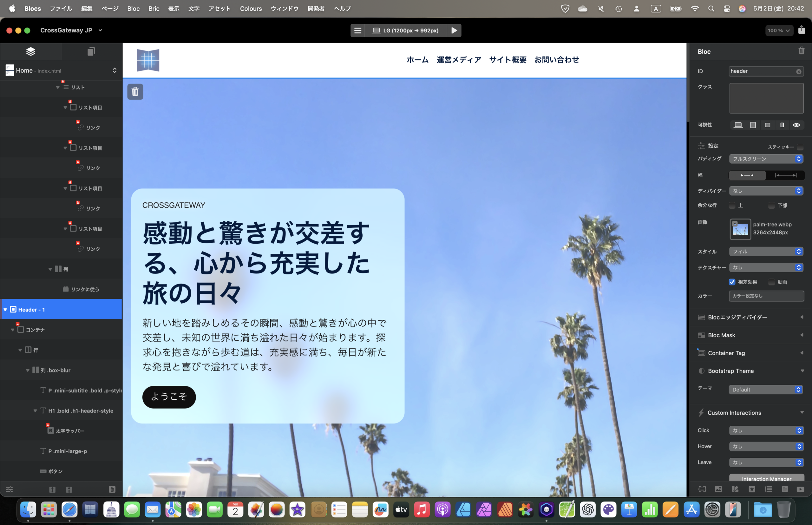Open layer tree options sliders icon

point(9,489)
